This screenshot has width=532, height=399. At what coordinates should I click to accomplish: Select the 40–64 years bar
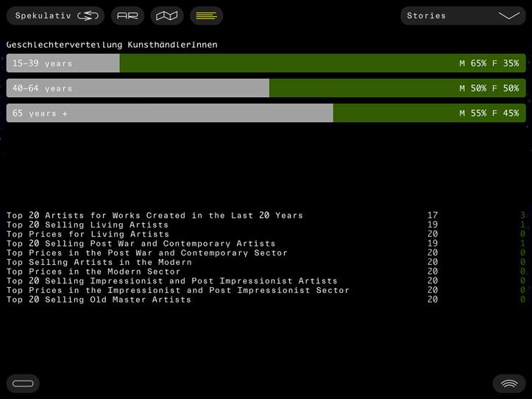coord(266,88)
